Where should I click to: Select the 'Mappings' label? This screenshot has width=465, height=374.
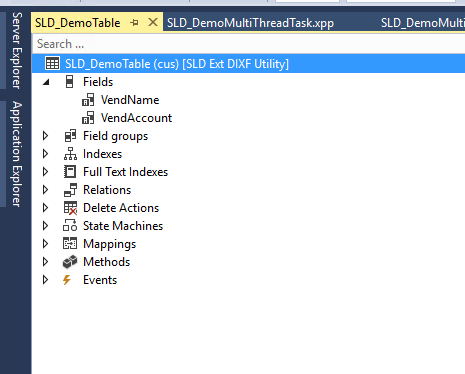tap(109, 244)
